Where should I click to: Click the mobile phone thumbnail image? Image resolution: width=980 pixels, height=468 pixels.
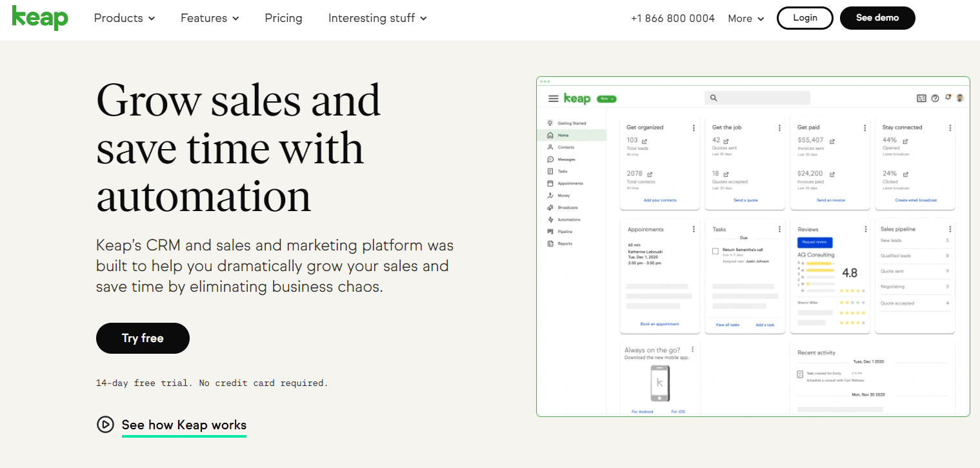[x=659, y=383]
